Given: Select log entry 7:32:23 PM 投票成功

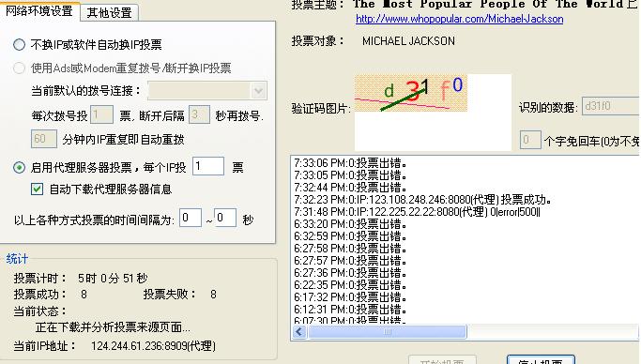Looking at the screenshot, I should coord(423,200).
